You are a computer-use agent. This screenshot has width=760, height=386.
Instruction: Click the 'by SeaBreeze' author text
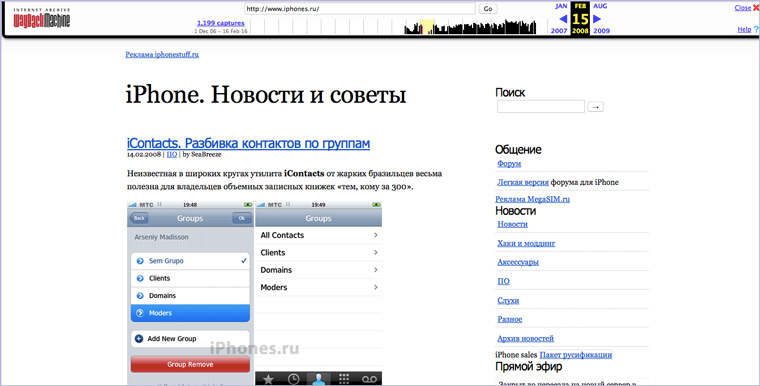[202, 154]
